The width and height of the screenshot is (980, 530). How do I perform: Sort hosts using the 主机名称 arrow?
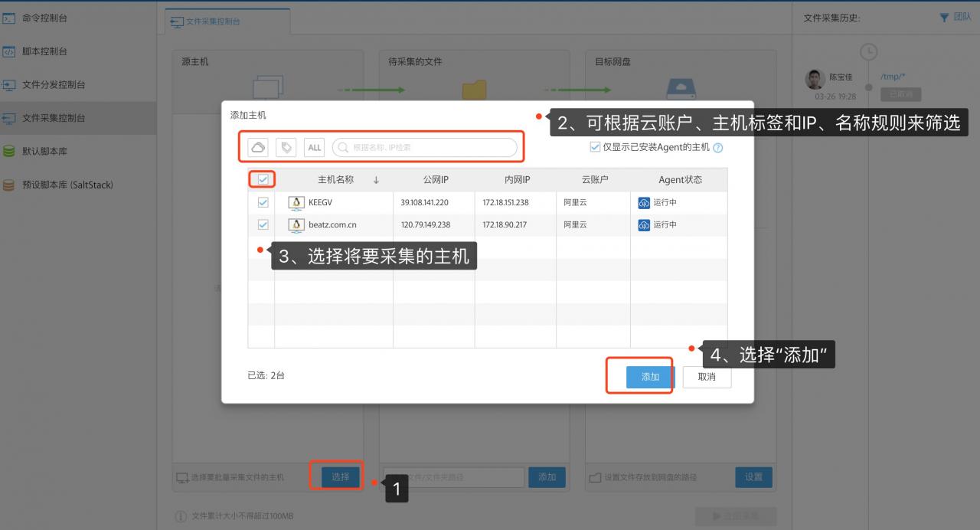pyautogui.click(x=376, y=181)
